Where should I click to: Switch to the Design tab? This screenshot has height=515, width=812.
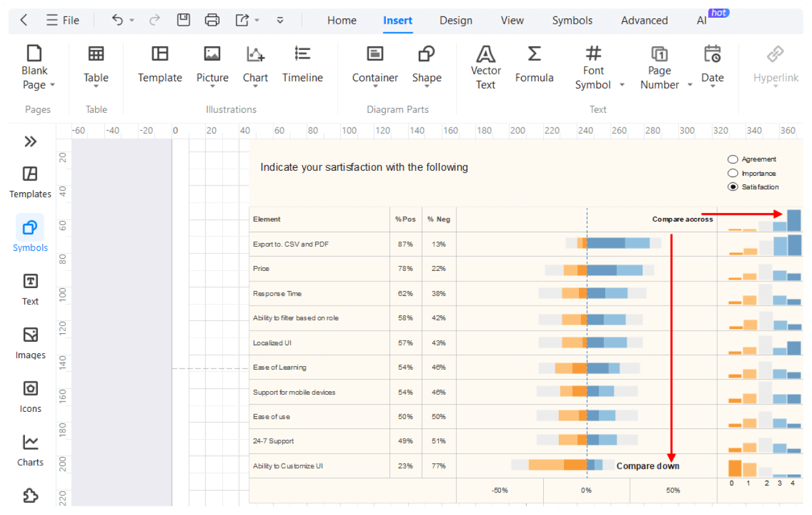pyautogui.click(x=456, y=20)
